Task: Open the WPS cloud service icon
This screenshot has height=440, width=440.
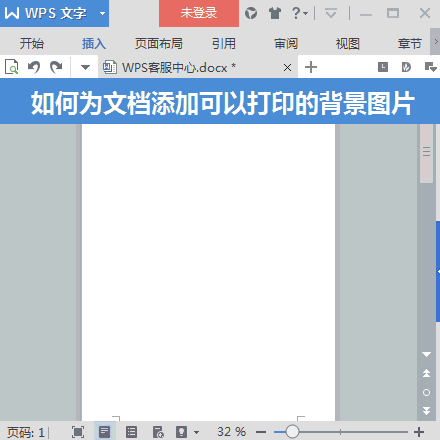Action: (x=251, y=13)
